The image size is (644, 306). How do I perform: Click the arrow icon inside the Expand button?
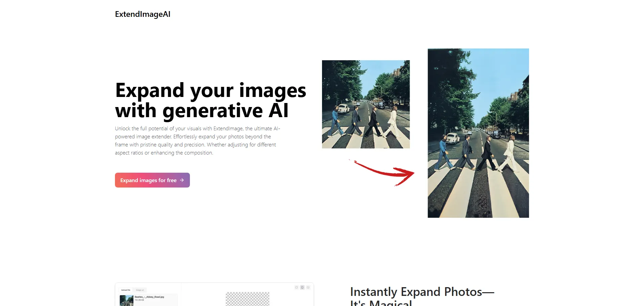(182, 180)
